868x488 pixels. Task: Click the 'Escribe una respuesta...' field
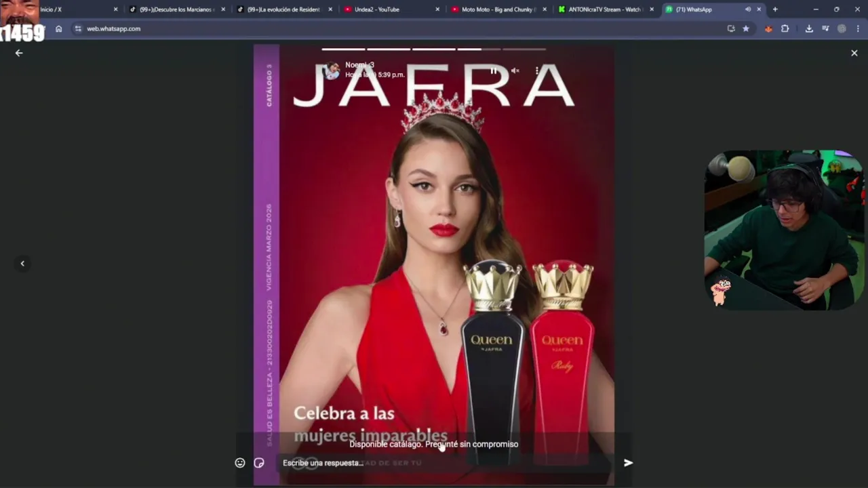pos(444,463)
